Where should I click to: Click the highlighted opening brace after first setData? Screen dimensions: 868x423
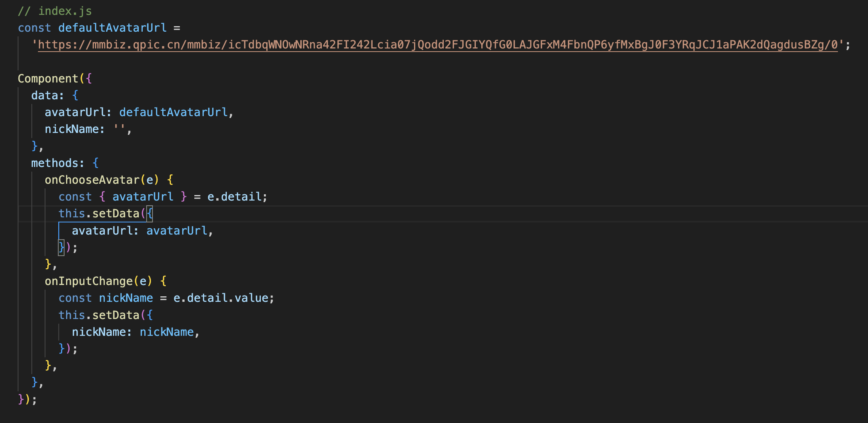point(149,213)
